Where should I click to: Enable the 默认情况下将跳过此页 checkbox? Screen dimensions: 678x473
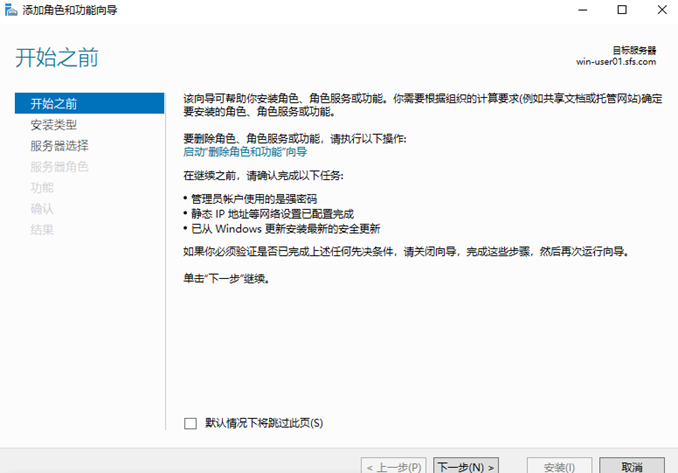tap(190, 423)
